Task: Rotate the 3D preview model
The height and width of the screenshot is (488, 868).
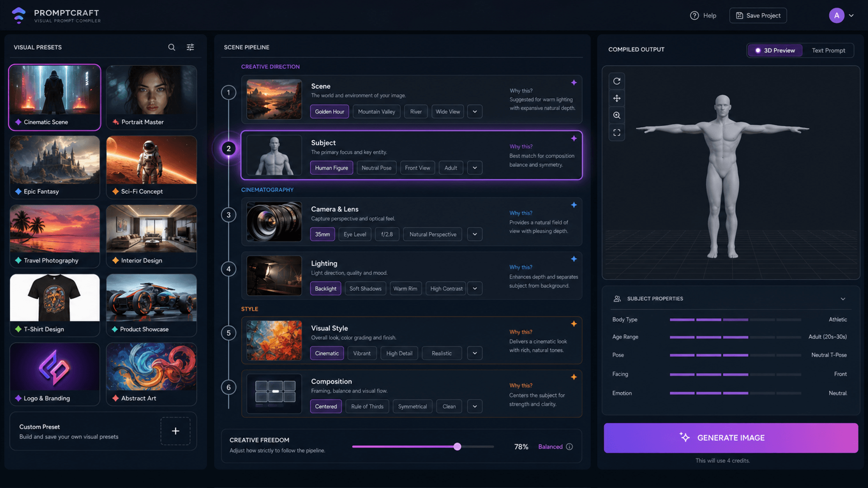Action: point(617,81)
